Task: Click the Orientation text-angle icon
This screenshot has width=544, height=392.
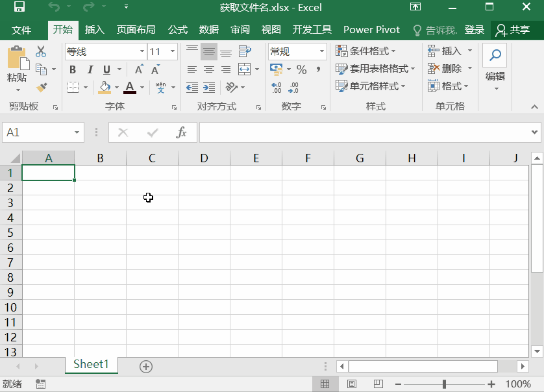Action: (x=231, y=87)
